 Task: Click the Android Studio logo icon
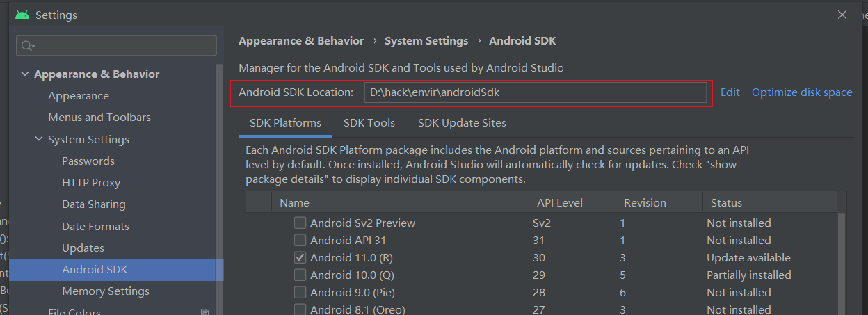pos(22,15)
